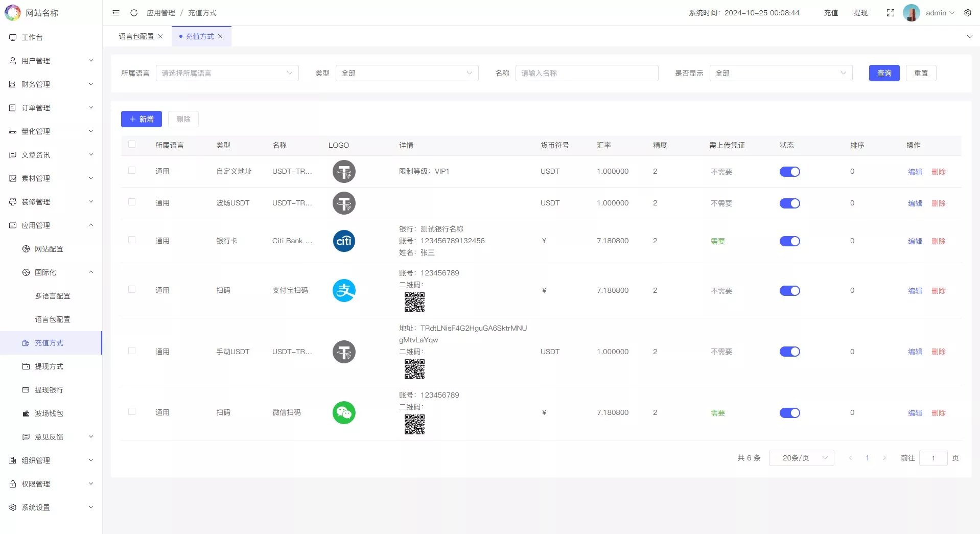
Task: Switch to the 语言包配置 tab
Action: pos(136,36)
